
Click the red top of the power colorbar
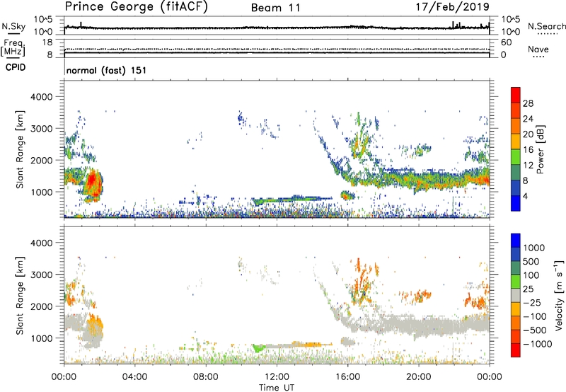tap(516, 96)
